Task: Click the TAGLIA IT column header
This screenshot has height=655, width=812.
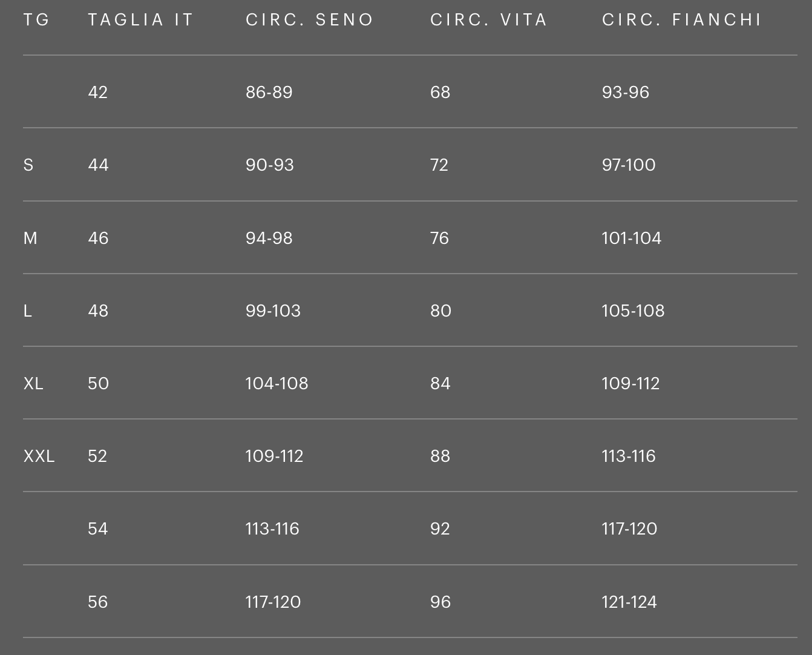Action: pos(140,20)
